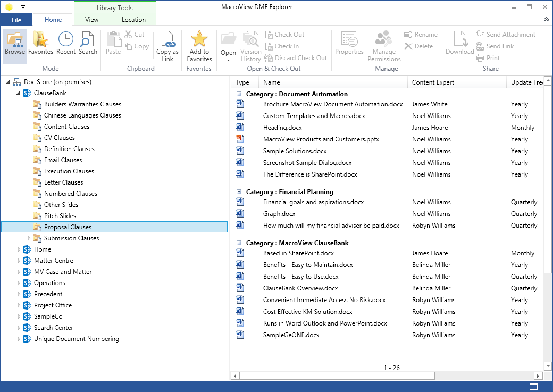Collapse Category Document Automation group
This screenshot has height=392, width=553.
pos(239,94)
